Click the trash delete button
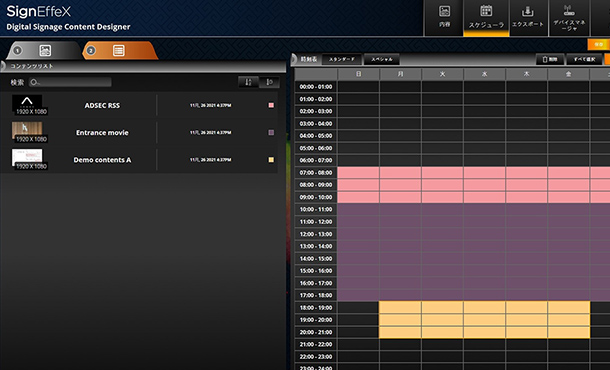 tap(550, 60)
